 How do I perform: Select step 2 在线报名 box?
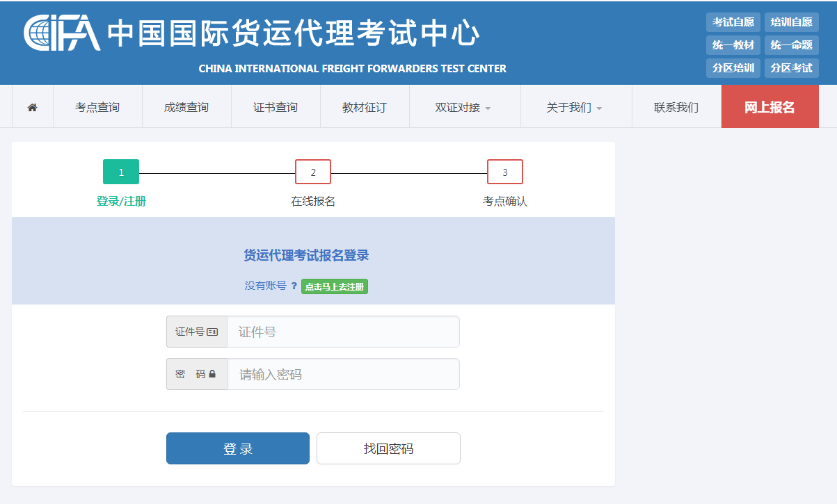(313, 172)
